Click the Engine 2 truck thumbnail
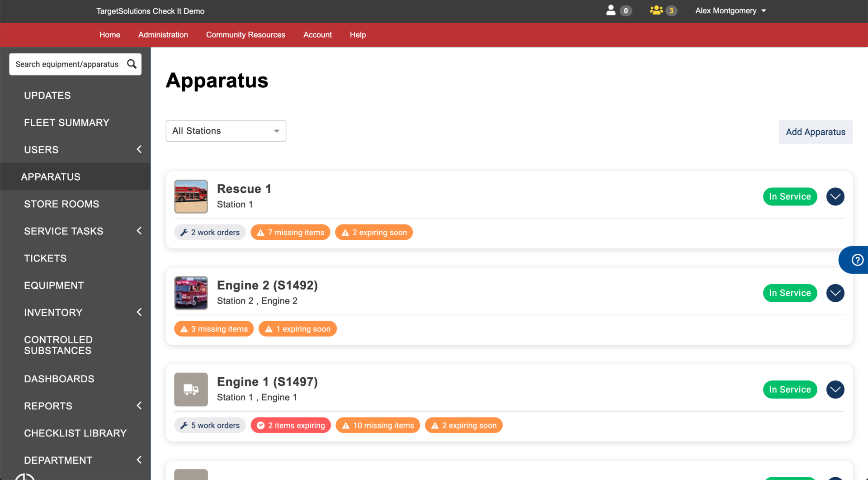868x480 pixels. 191,293
